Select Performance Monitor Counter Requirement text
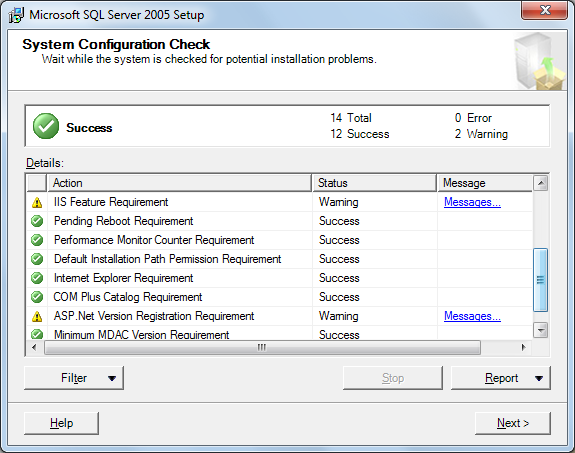575x453 pixels. point(154,240)
